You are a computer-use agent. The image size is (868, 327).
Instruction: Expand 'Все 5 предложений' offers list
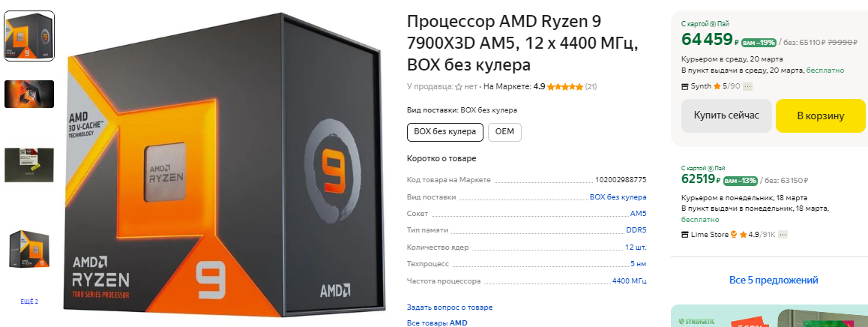[774, 280]
